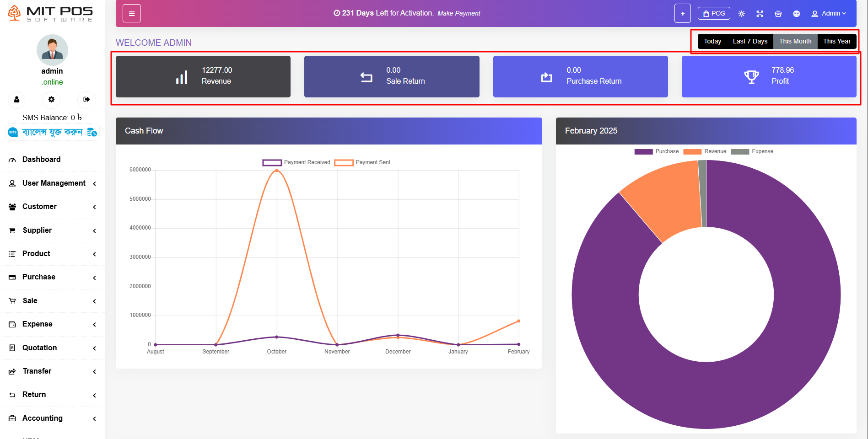The image size is (868, 439).
Task: Toggle fullscreen with the expand arrows icon
Action: tap(760, 14)
